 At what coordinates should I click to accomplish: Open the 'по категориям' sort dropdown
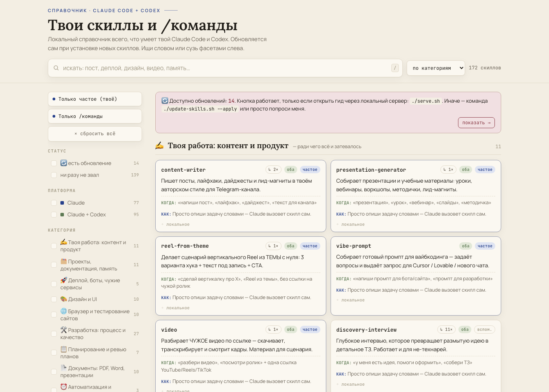[x=436, y=68]
